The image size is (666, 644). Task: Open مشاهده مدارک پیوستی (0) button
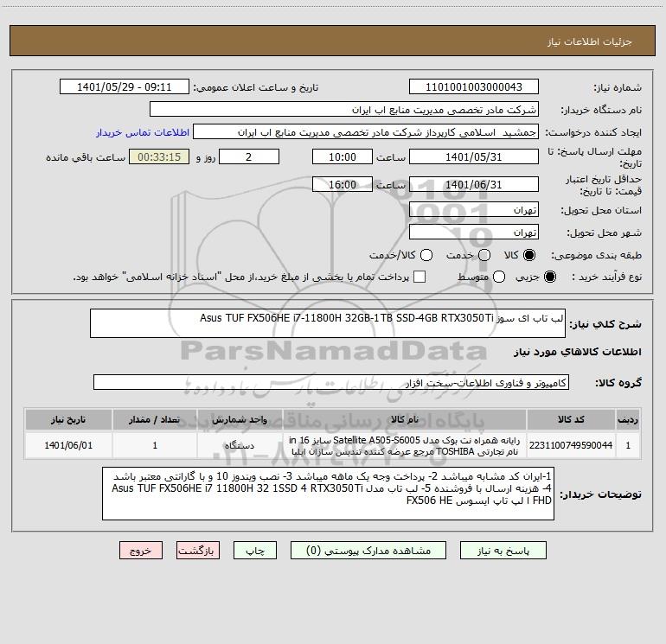pyautogui.click(x=368, y=551)
